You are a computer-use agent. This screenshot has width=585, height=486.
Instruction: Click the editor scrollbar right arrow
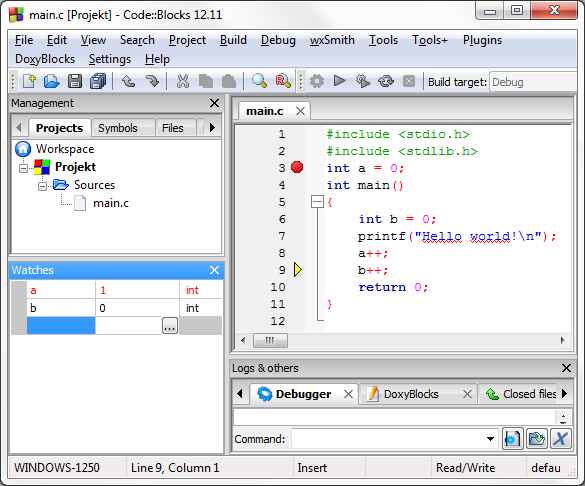tap(563, 340)
